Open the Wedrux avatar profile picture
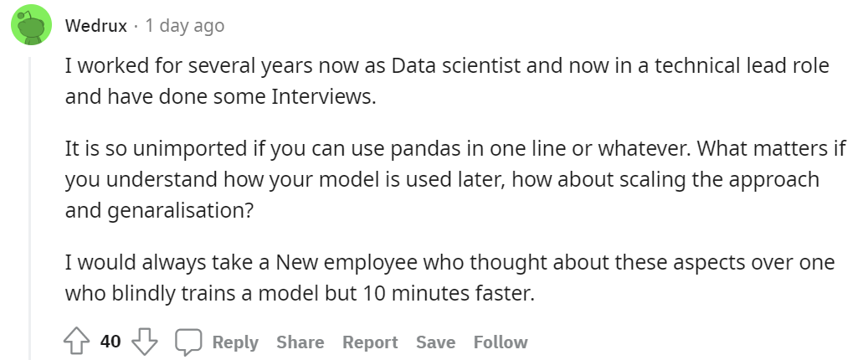 click(31, 26)
